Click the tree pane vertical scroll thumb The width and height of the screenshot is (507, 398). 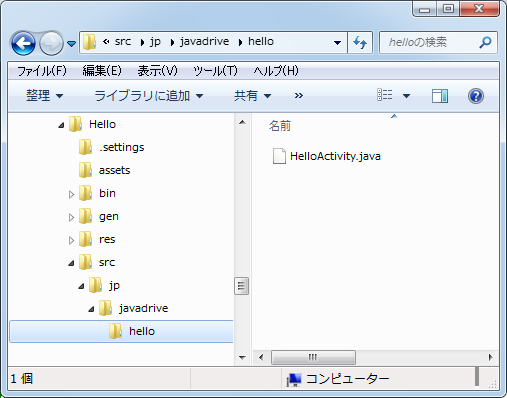click(242, 286)
